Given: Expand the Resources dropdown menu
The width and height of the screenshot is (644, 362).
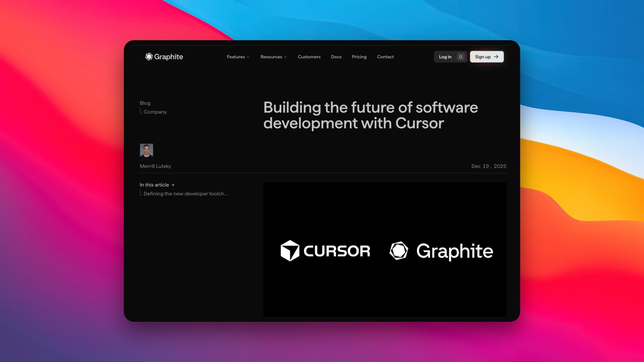Looking at the screenshot, I should 273,57.
